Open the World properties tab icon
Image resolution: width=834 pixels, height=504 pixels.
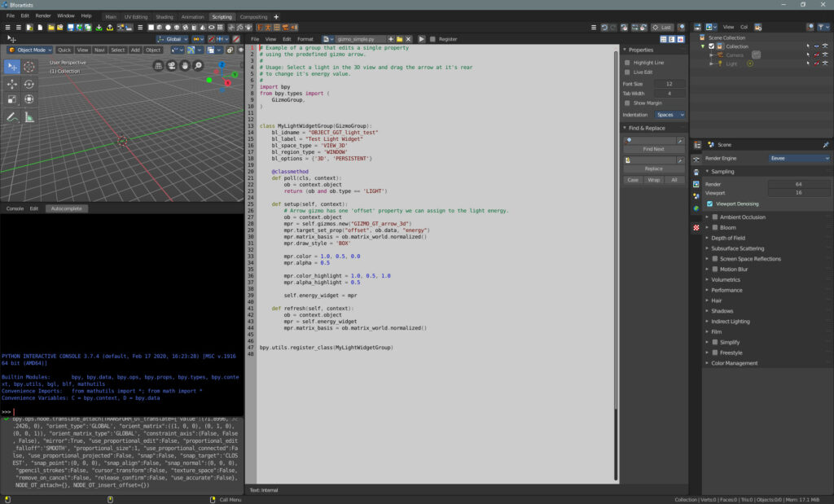(696, 208)
